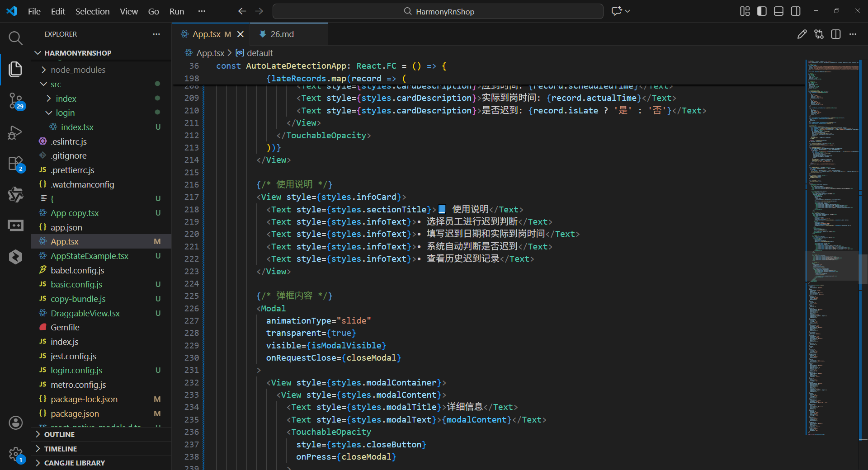Open the Explorer view icon

15,69
